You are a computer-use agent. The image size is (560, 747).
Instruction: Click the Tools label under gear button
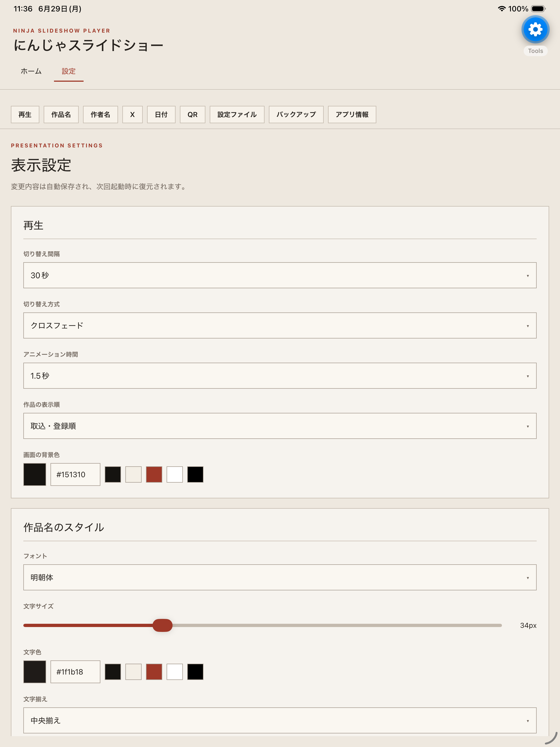(x=535, y=51)
